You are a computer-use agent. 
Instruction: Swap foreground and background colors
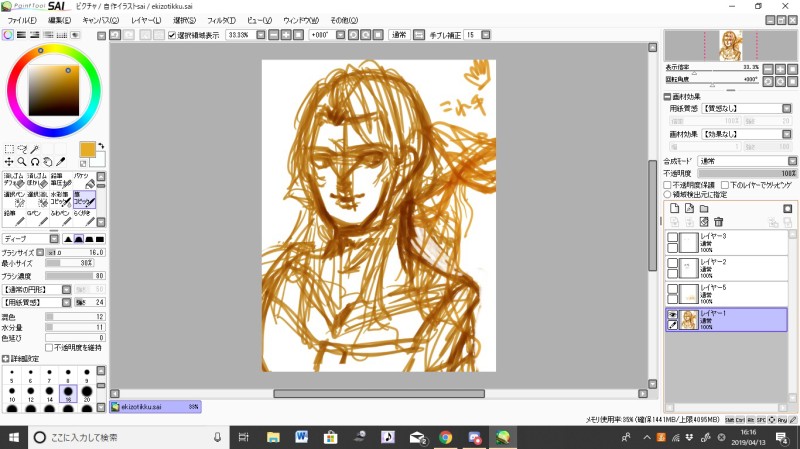(x=101, y=146)
